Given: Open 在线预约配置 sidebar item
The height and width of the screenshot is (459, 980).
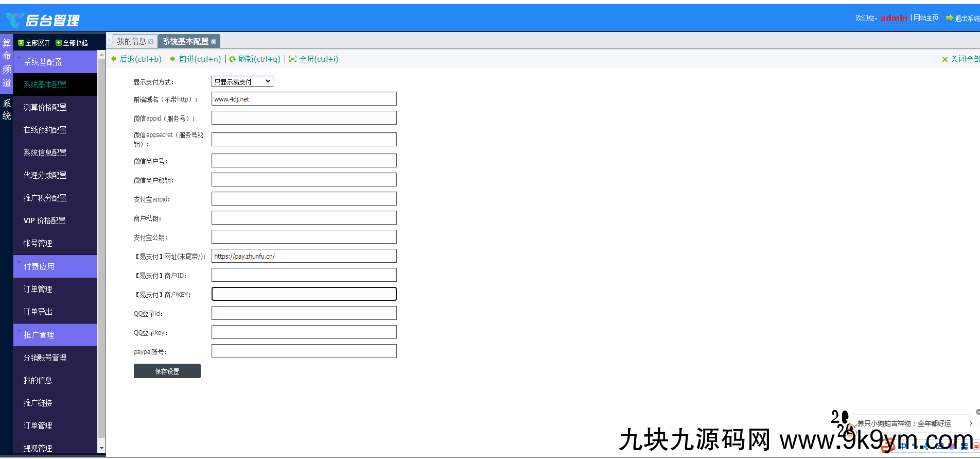Looking at the screenshot, I should 55,130.
